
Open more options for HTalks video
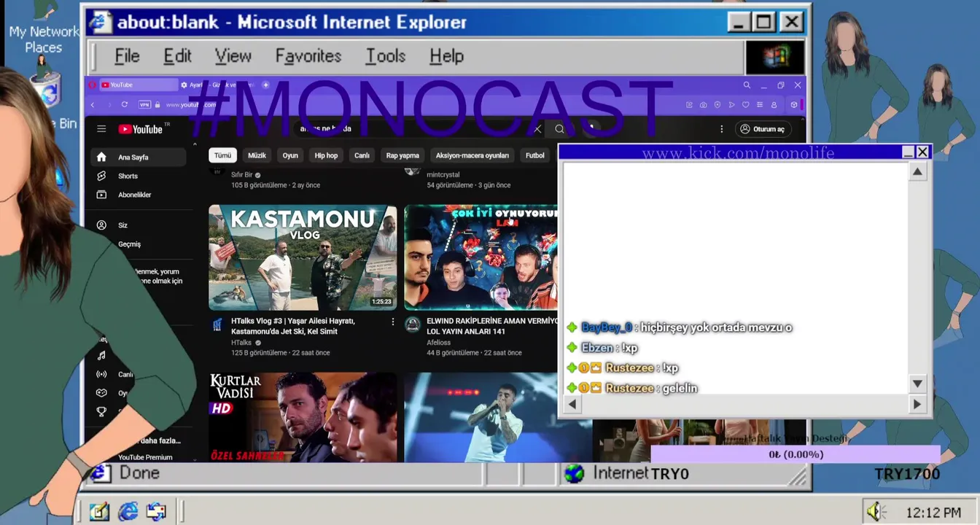pyautogui.click(x=392, y=322)
